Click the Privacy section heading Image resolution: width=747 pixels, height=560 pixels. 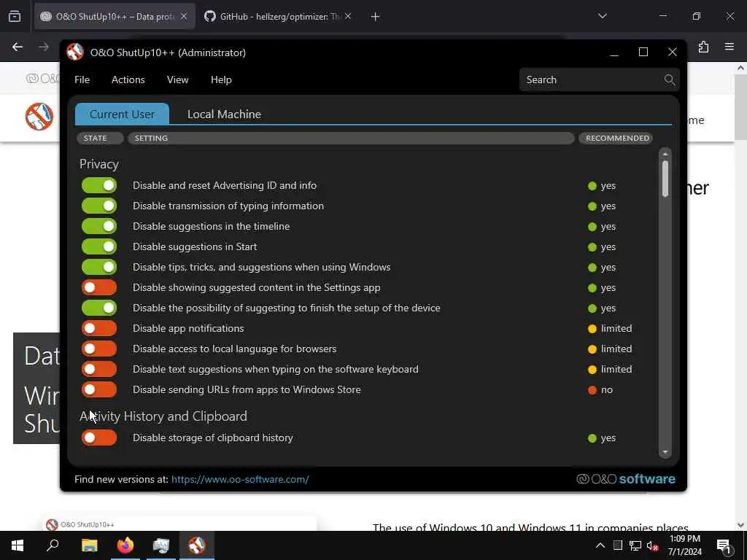[99, 164]
